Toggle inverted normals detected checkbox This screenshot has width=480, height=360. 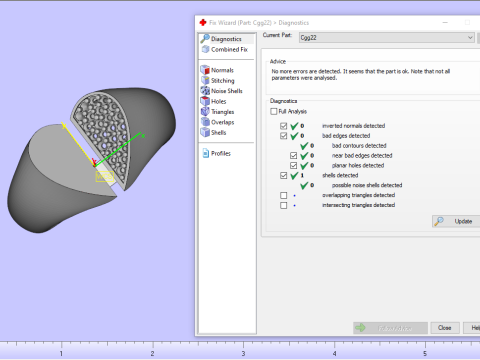click(283, 126)
